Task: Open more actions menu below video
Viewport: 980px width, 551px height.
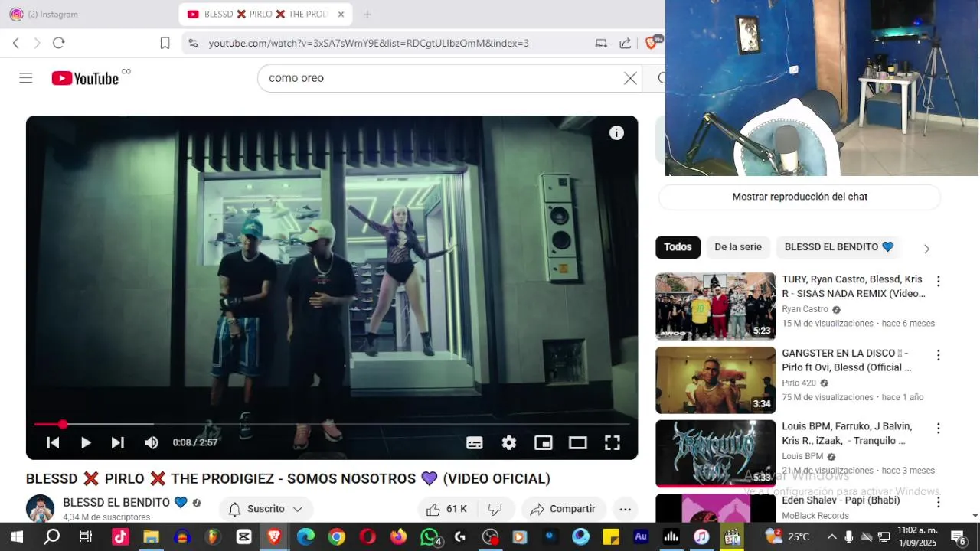Action: 625,509
